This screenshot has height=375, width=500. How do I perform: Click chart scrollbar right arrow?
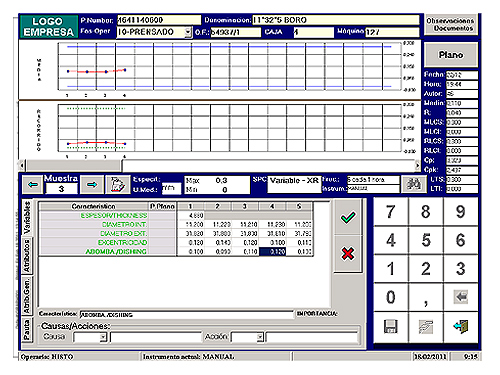(x=417, y=165)
